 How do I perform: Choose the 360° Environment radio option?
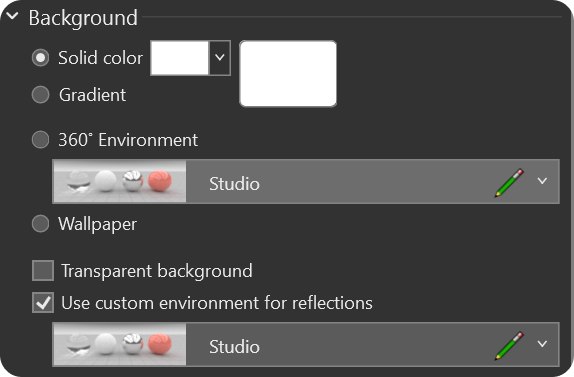pos(40,139)
